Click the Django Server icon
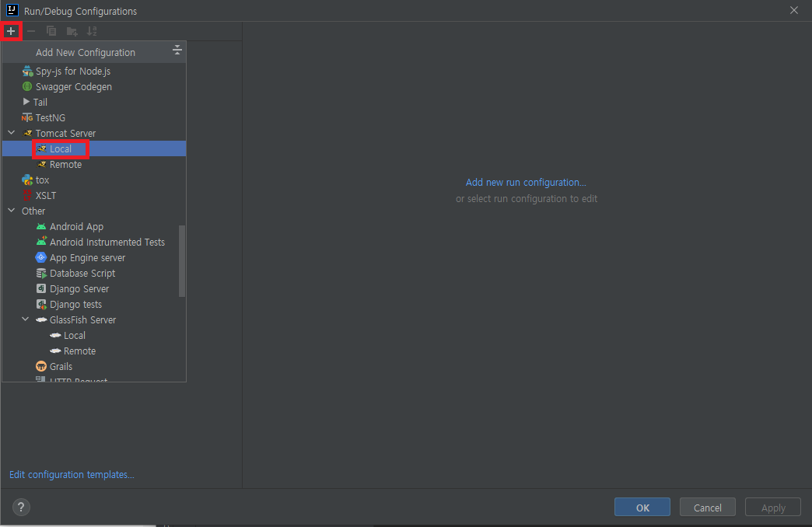 pyautogui.click(x=41, y=288)
